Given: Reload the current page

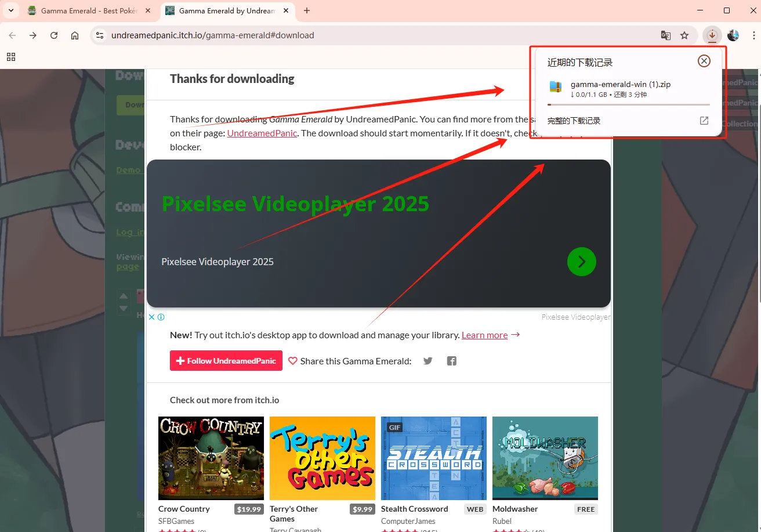Looking at the screenshot, I should pos(54,35).
